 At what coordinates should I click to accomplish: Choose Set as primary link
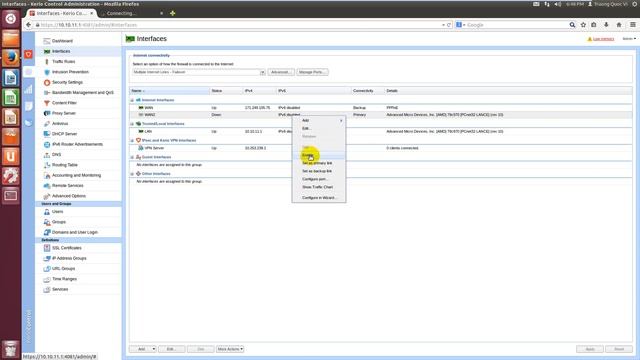pyautogui.click(x=319, y=163)
